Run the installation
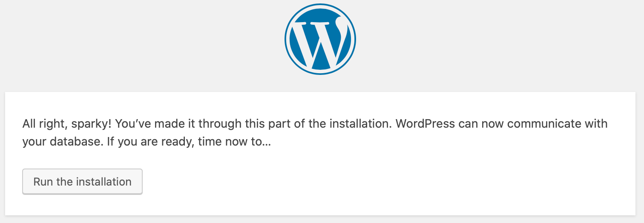The image size is (644, 223). point(82,182)
